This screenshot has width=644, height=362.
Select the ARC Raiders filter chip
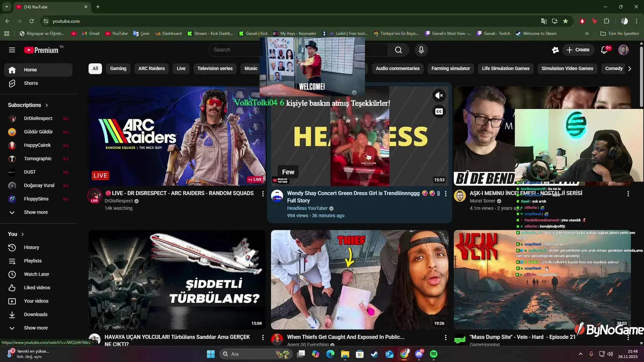pos(151,68)
